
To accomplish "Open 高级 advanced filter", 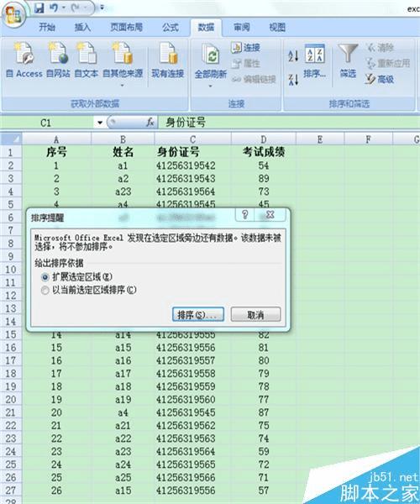I will tap(380, 79).
